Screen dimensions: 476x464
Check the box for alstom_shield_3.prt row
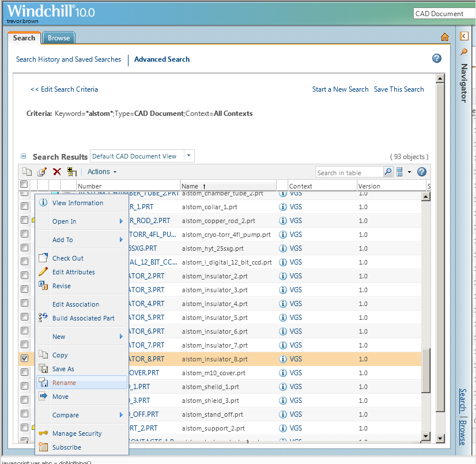tap(25, 399)
